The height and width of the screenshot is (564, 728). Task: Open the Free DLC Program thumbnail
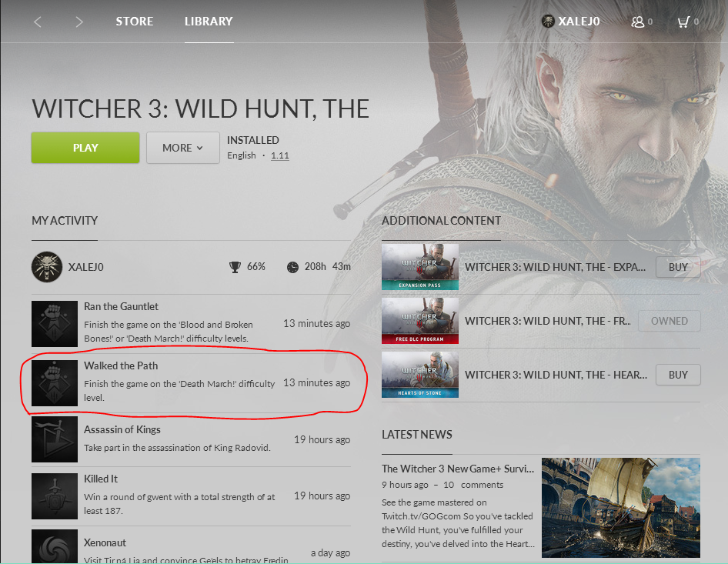(x=419, y=321)
